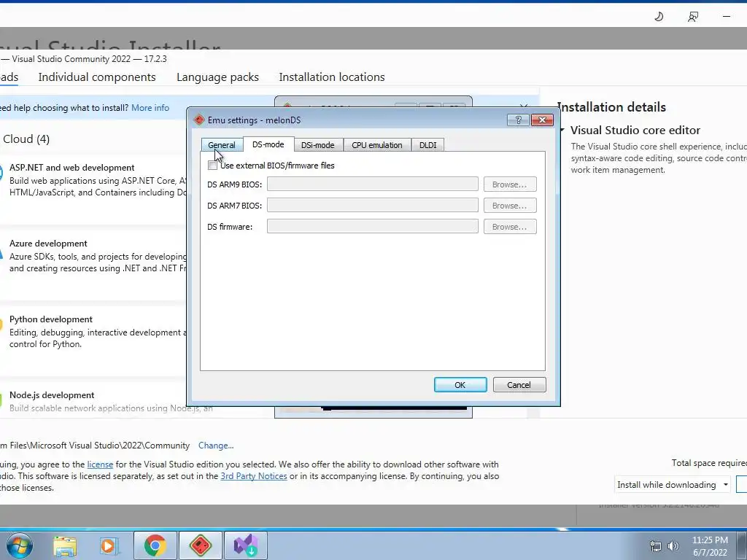Click the feedback icon in Installer title bar
The width and height of the screenshot is (747, 560).
click(693, 17)
